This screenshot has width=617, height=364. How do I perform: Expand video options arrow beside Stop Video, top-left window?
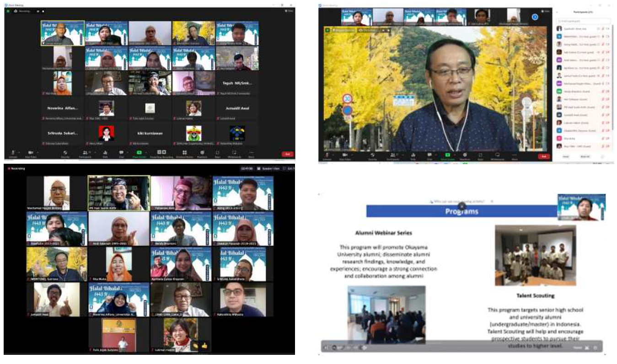37,151
